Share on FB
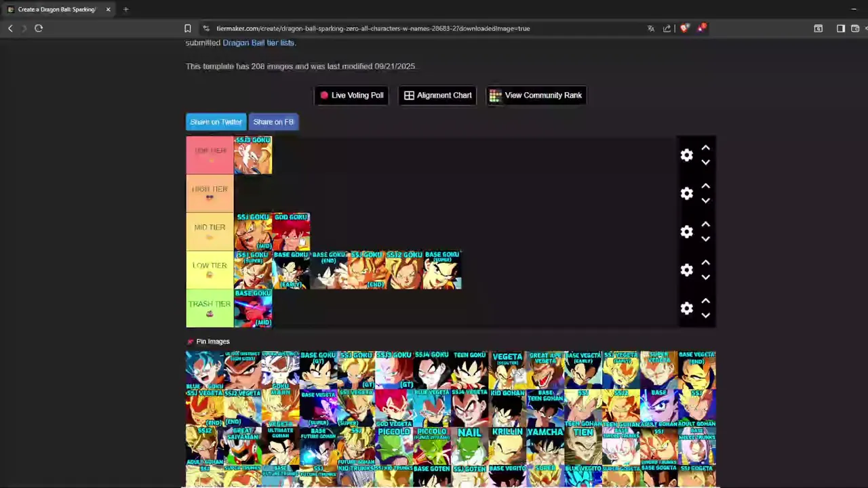The image size is (868, 488). (x=273, y=122)
